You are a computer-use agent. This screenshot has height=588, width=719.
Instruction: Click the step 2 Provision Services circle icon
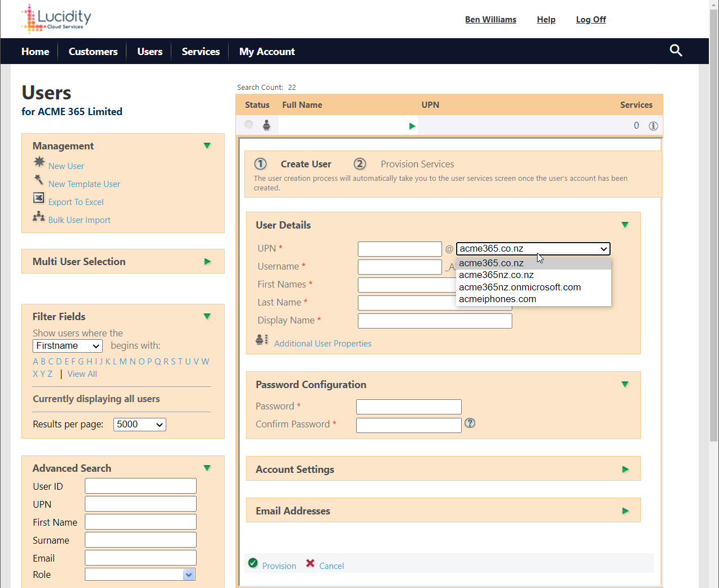tap(359, 164)
